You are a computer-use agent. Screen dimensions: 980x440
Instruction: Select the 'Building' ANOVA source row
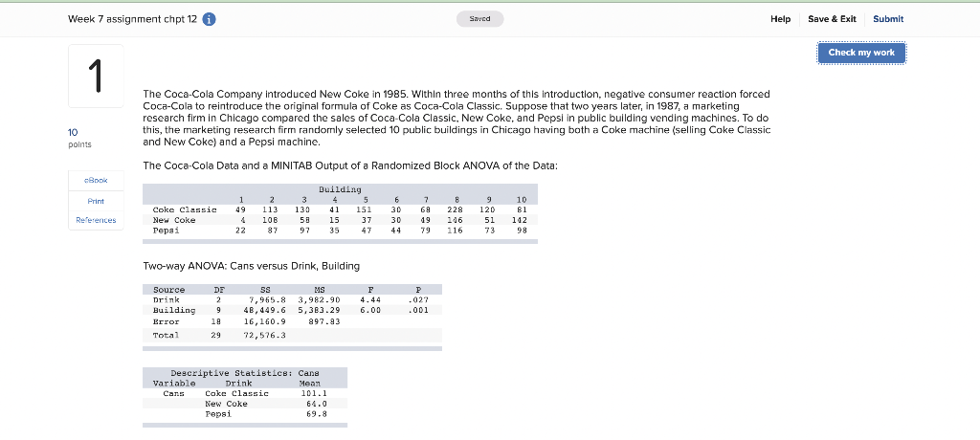point(293,310)
